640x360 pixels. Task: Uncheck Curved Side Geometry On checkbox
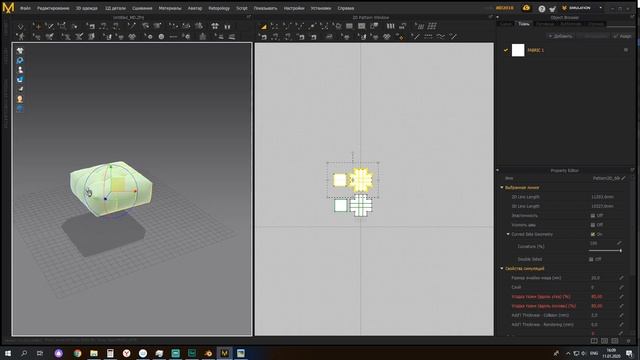(593, 234)
